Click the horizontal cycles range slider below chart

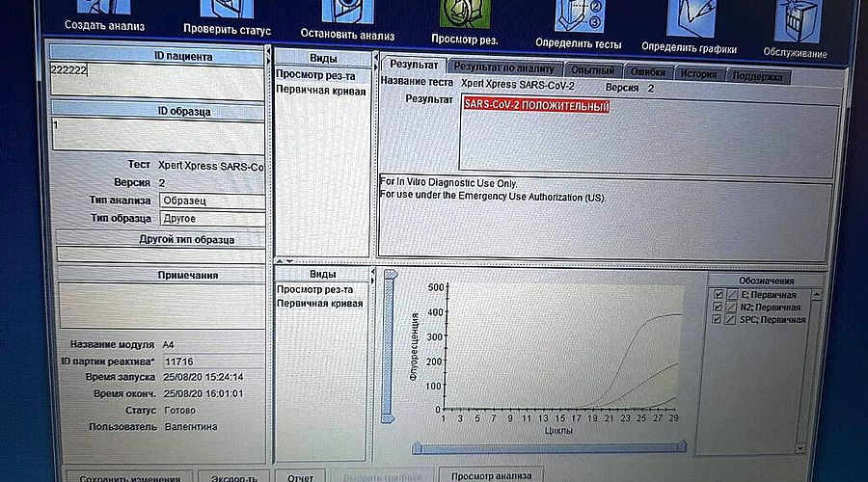[549, 447]
